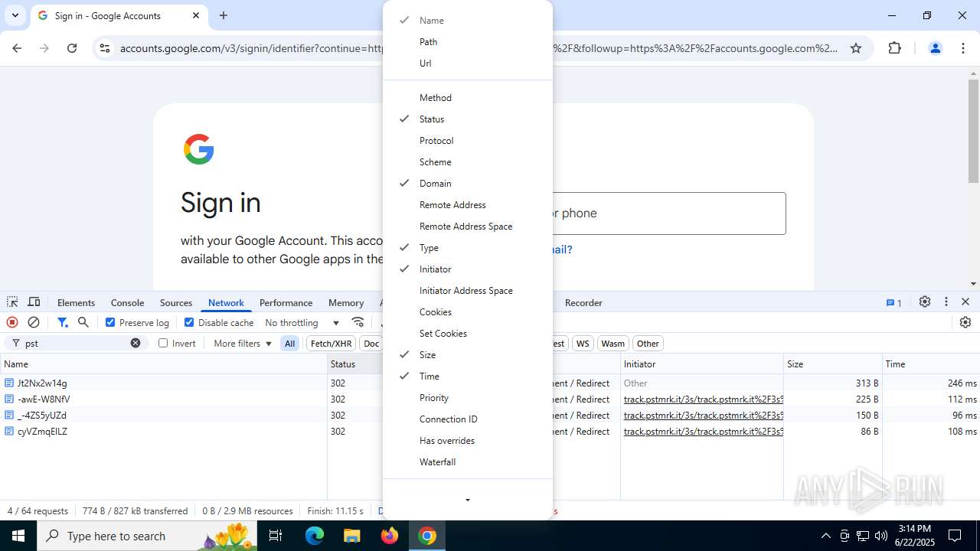This screenshot has width=980, height=551.
Task: Open Chrome profile avatar
Action: [935, 48]
